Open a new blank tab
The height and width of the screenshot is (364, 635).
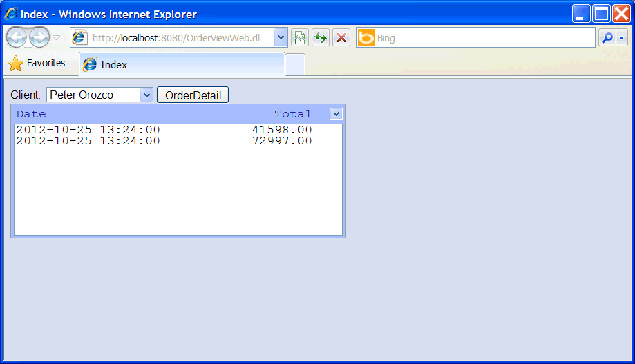295,65
